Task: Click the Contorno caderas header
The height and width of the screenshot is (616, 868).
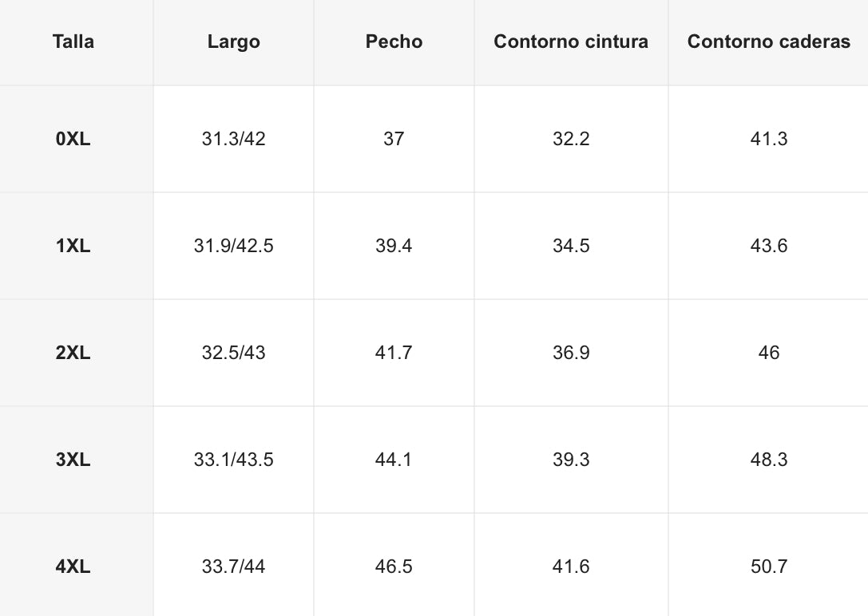Action: (768, 42)
